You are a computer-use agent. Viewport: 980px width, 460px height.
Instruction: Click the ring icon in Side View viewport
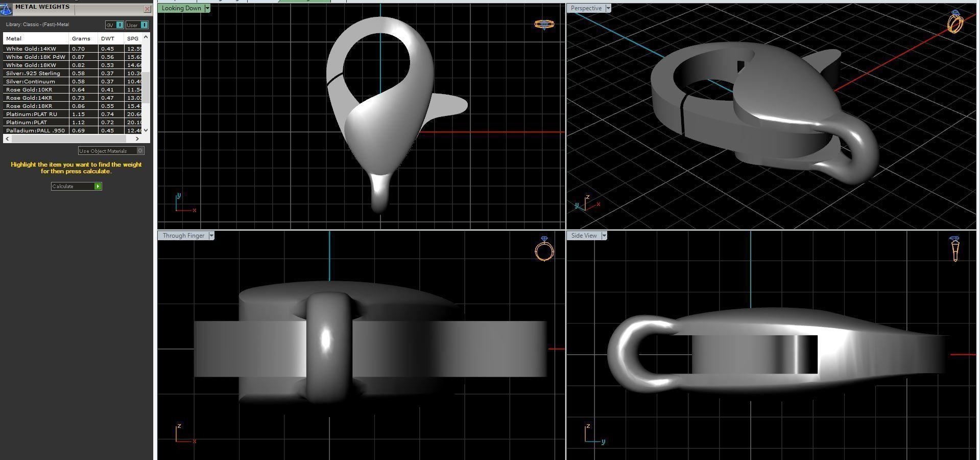click(x=954, y=249)
